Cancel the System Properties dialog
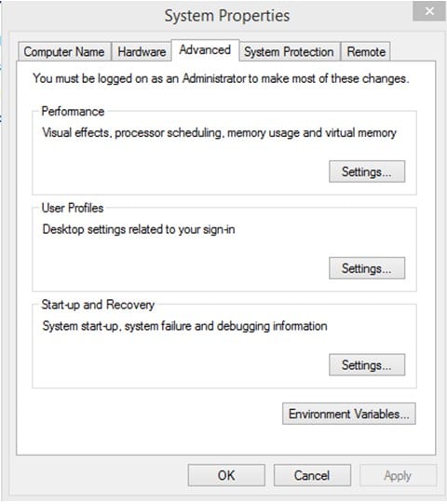The height and width of the screenshot is (504, 447). point(312,475)
